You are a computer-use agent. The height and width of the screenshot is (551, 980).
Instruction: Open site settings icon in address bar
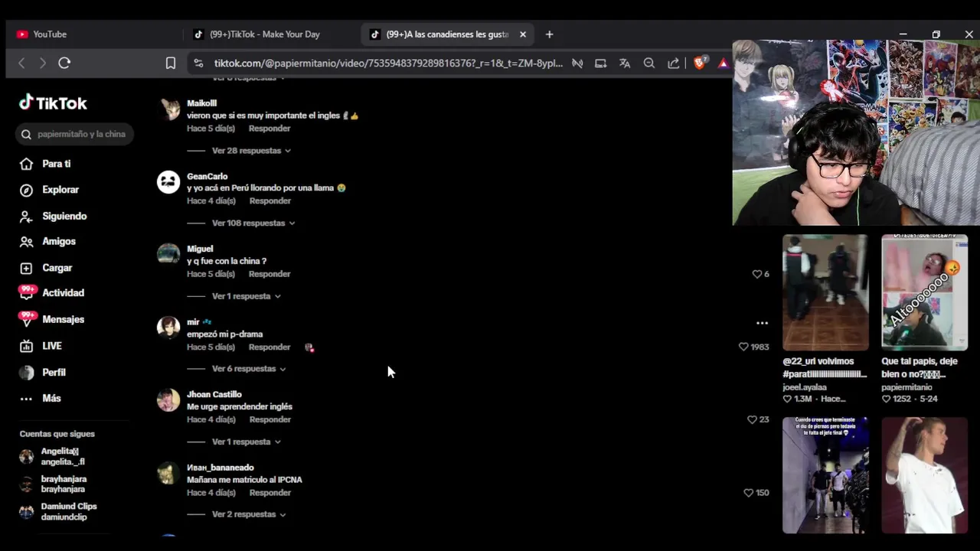coord(198,64)
